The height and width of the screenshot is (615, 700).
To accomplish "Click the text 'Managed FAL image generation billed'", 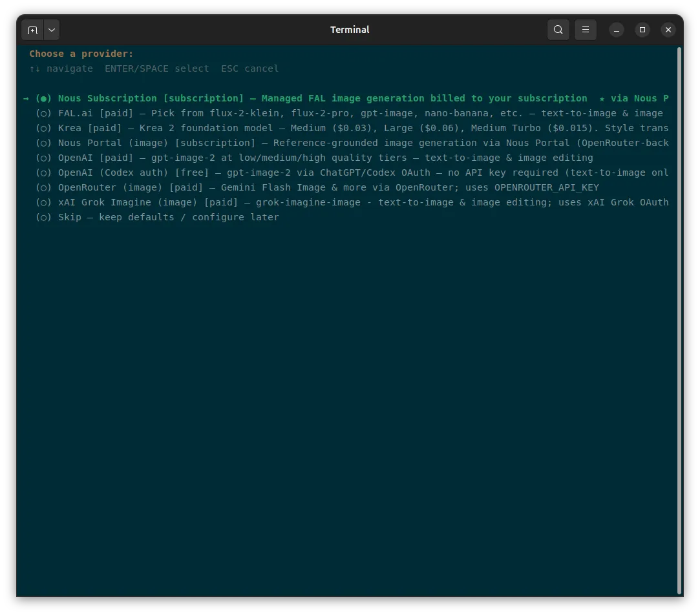I will coord(343,99).
